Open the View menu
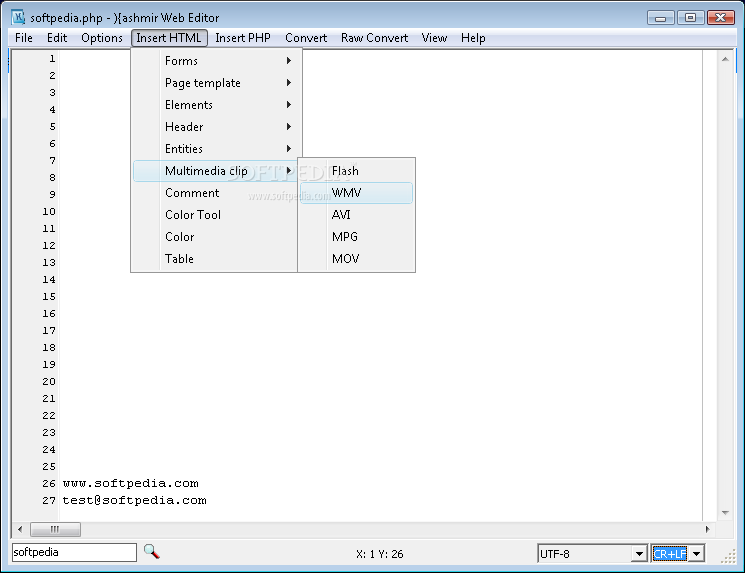745x573 pixels. (434, 38)
